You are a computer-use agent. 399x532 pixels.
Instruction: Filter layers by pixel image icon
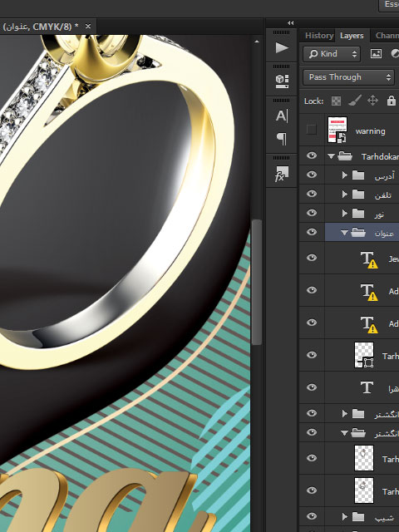[376, 53]
